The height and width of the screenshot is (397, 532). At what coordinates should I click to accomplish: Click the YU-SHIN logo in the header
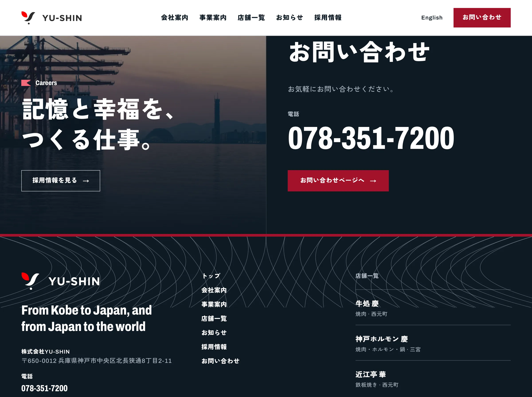point(51,18)
